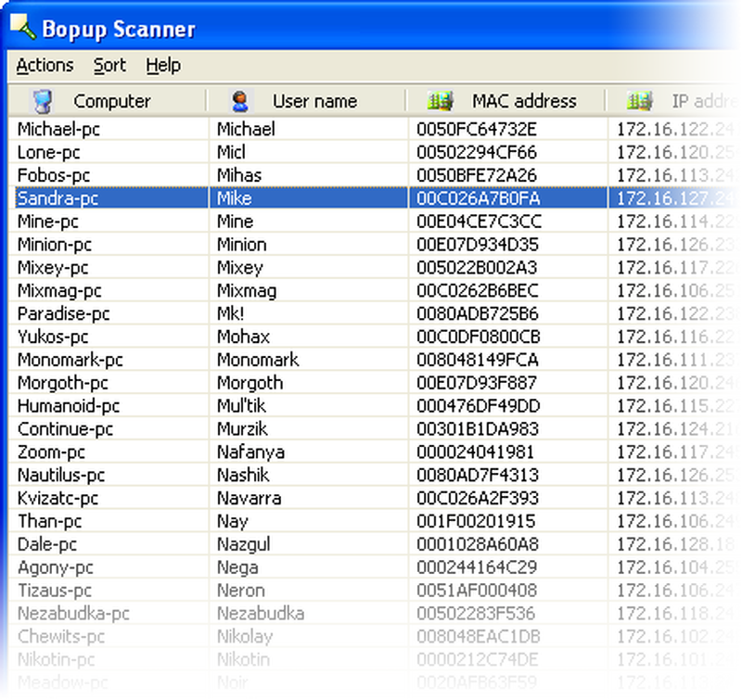This screenshot has height=700, width=742.
Task: Click MAC address 0050FC64732E
Action: point(477,129)
